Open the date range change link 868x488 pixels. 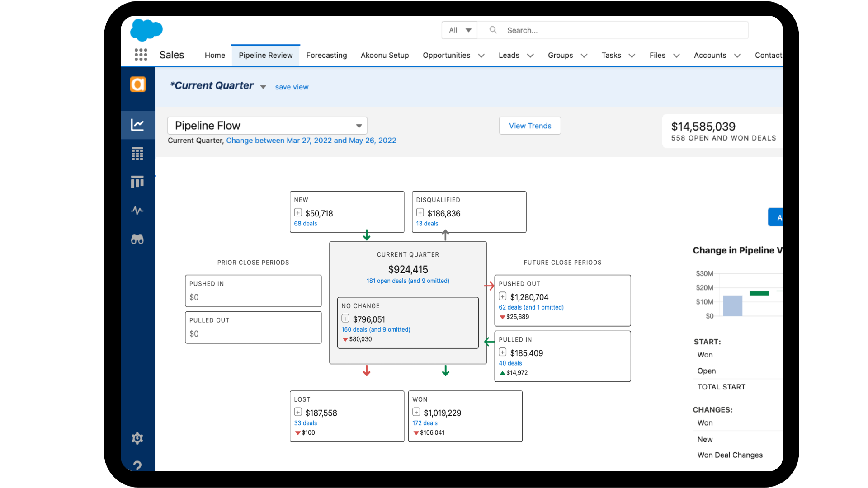[x=311, y=141]
